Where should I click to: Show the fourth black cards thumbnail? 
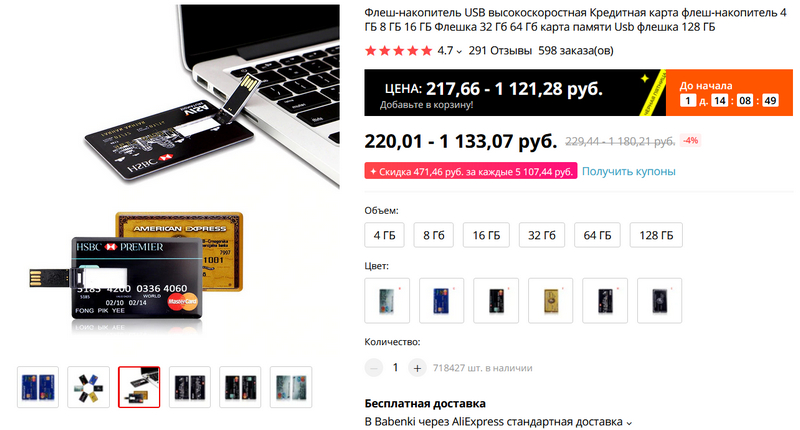tap(190, 387)
